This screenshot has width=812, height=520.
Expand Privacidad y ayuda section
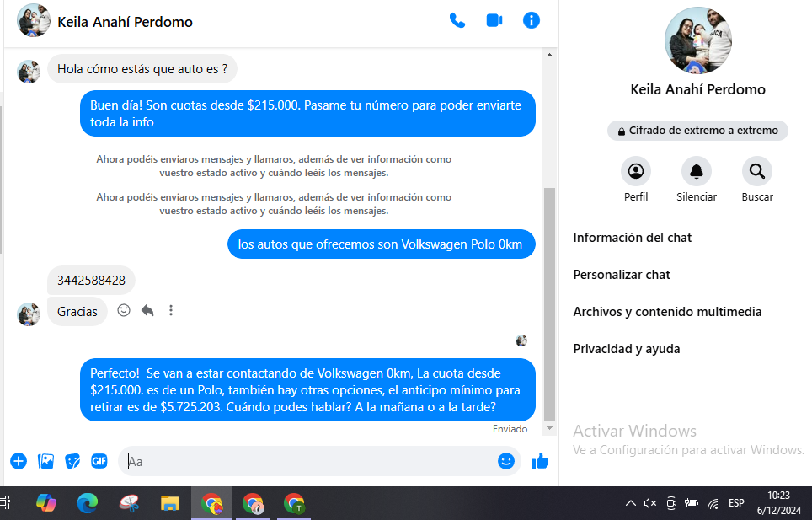pyautogui.click(x=626, y=349)
